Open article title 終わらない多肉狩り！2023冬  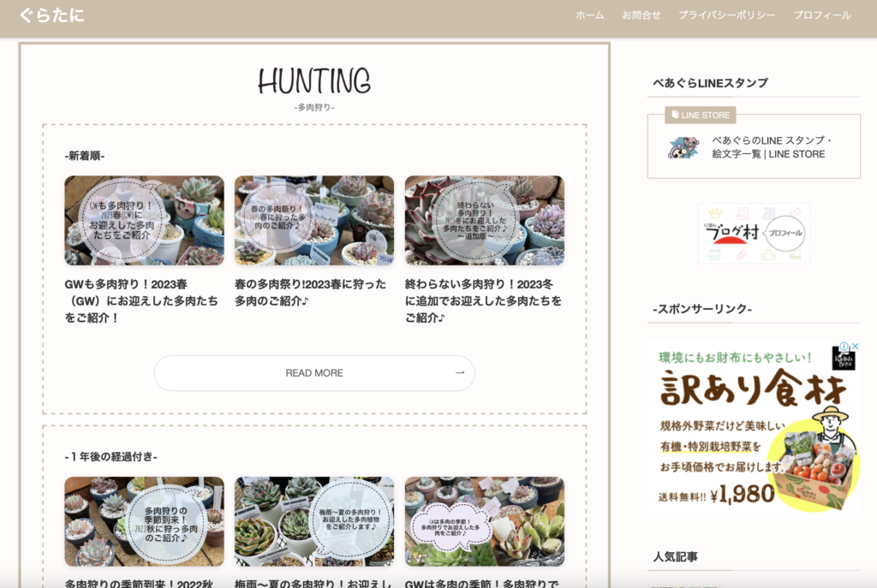click(x=483, y=300)
